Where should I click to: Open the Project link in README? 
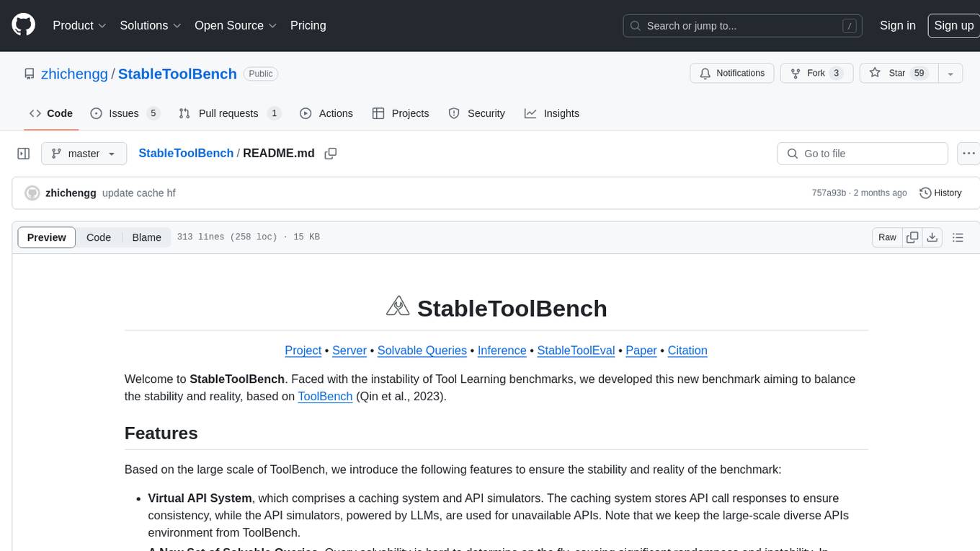click(x=303, y=351)
